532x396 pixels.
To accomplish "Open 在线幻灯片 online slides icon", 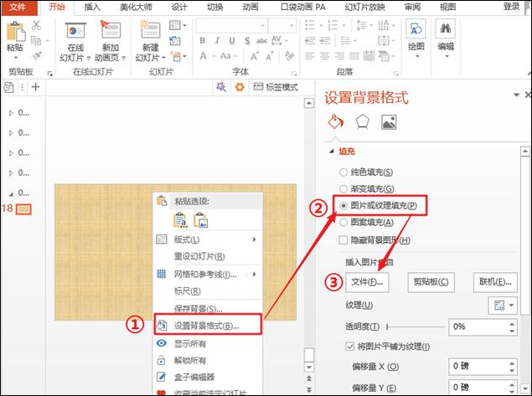I will point(75,31).
